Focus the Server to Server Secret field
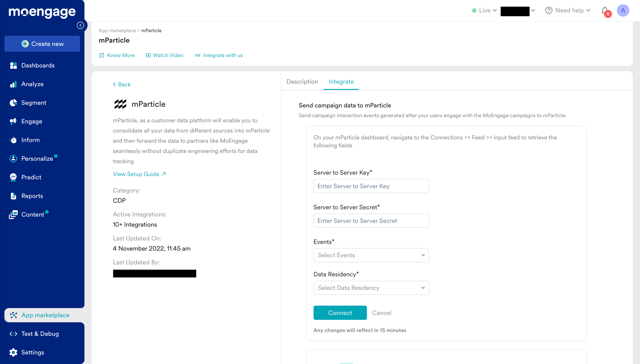The height and width of the screenshot is (364, 640). 371,220
